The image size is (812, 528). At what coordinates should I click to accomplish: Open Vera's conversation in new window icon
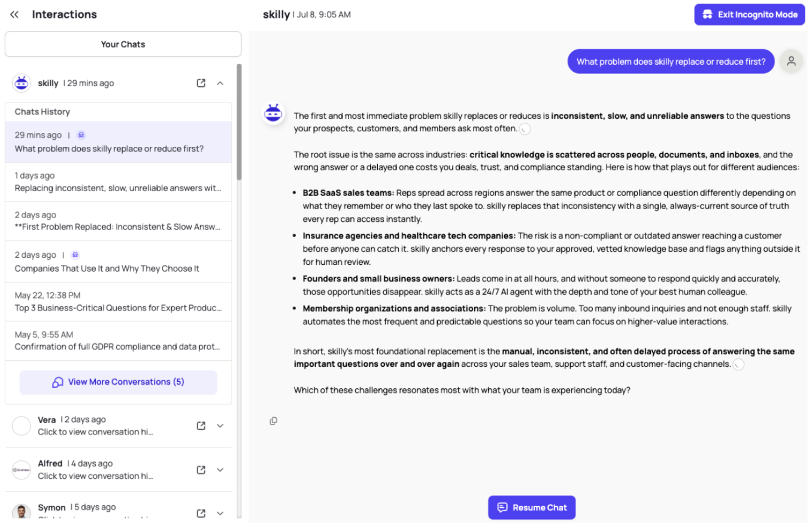201,426
